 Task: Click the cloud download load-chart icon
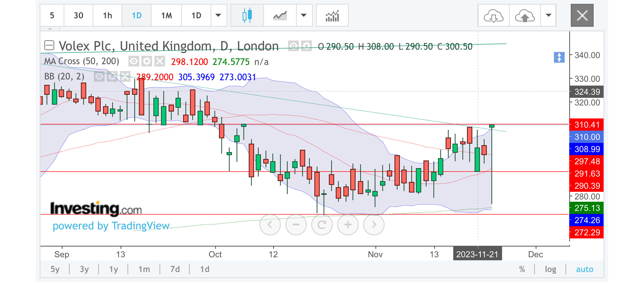pos(493,16)
